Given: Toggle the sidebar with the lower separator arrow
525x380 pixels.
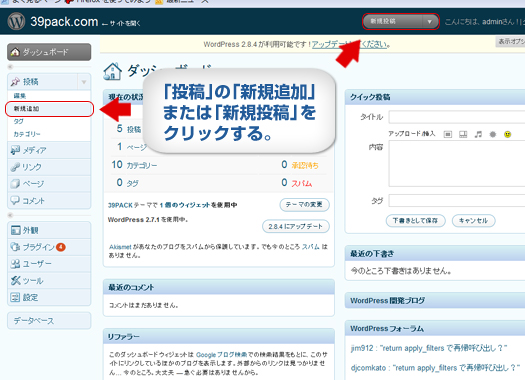Looking at the screenshot, I should [x=10, y=215].
